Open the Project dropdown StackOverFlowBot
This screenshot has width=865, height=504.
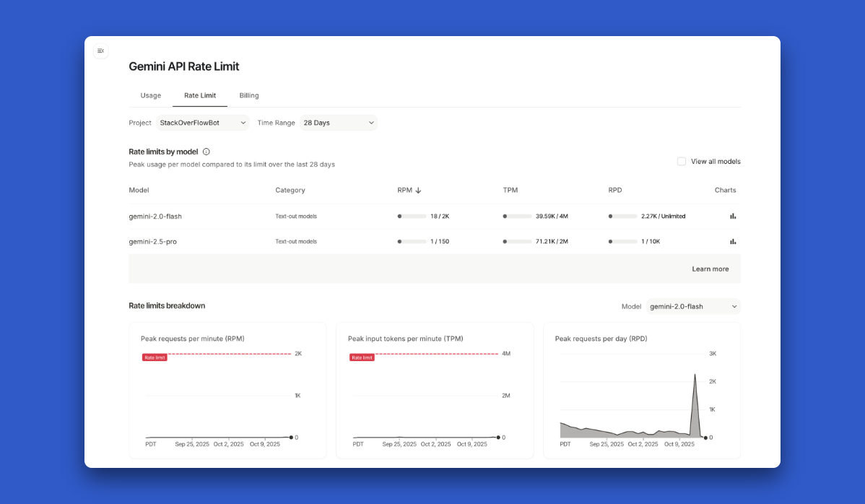coord(202,123)
